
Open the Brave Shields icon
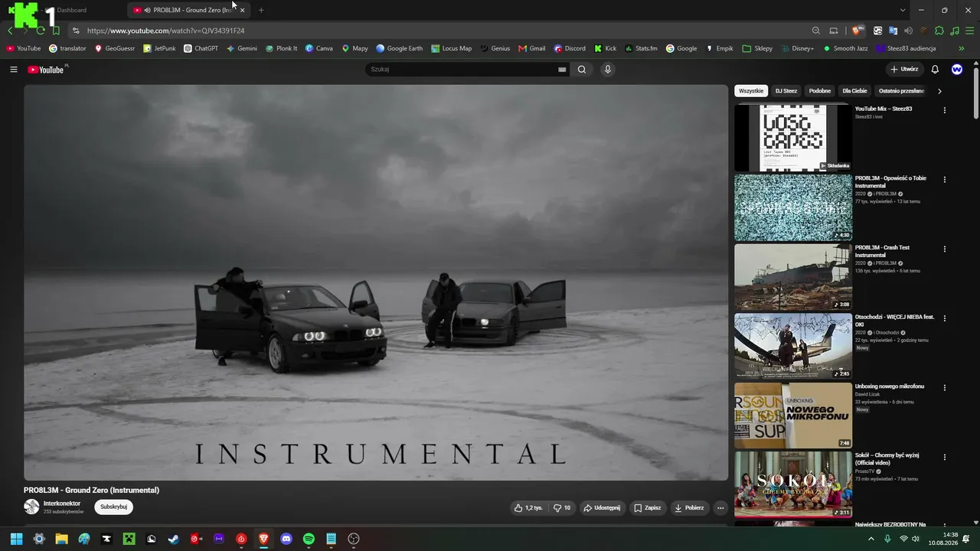[x=857, y=31]
